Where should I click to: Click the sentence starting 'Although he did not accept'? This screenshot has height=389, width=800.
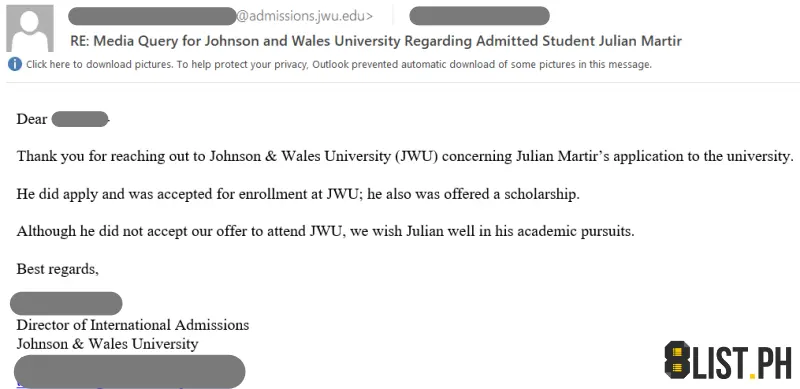326,231
